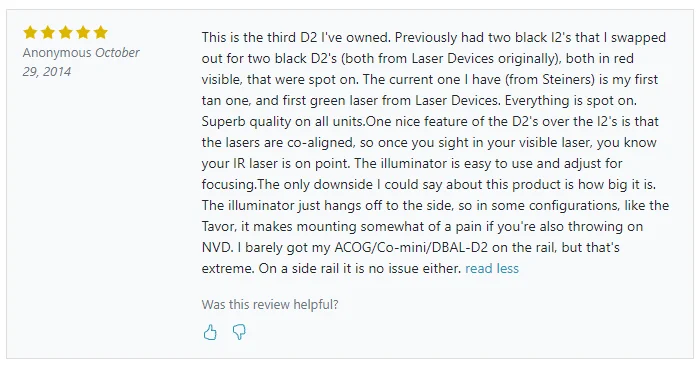
Task: Click the thumbs down icon
Action: pyautogui.click(x=239, y=332)
